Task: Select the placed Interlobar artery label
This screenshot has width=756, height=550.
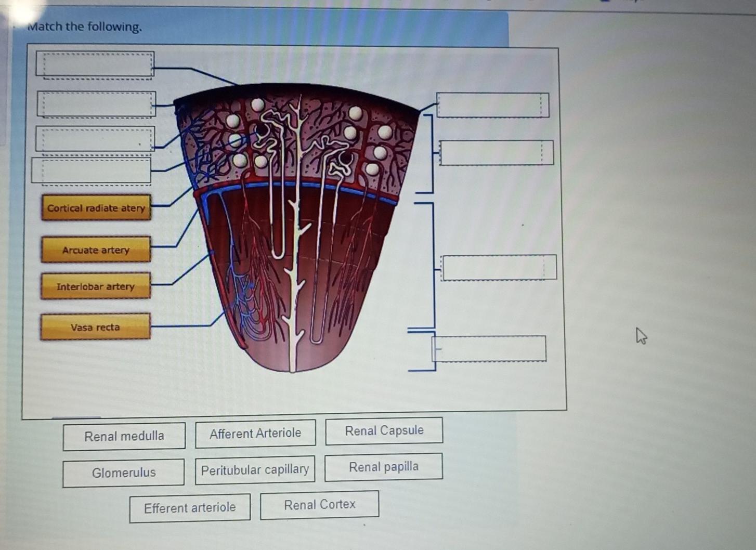Action: [96, 286]
